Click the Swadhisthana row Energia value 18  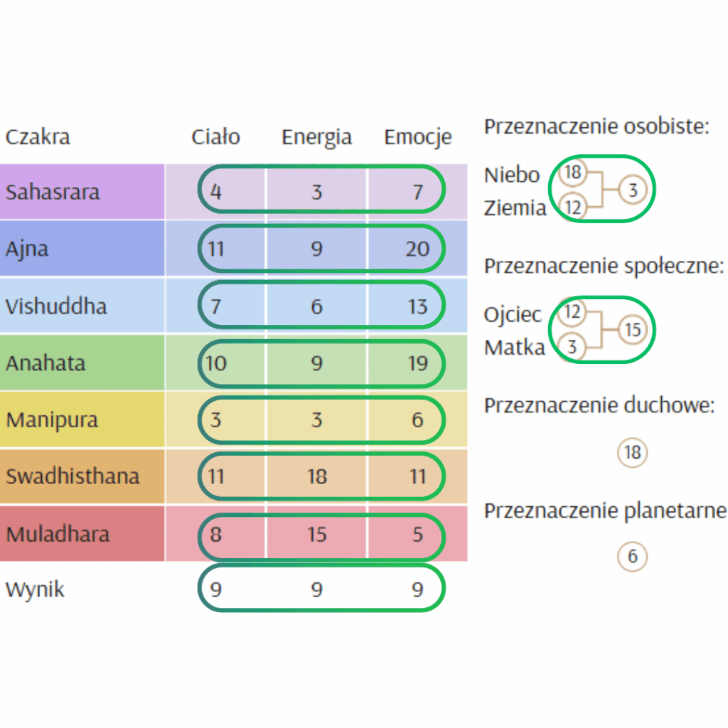click(x=316, y=476)
